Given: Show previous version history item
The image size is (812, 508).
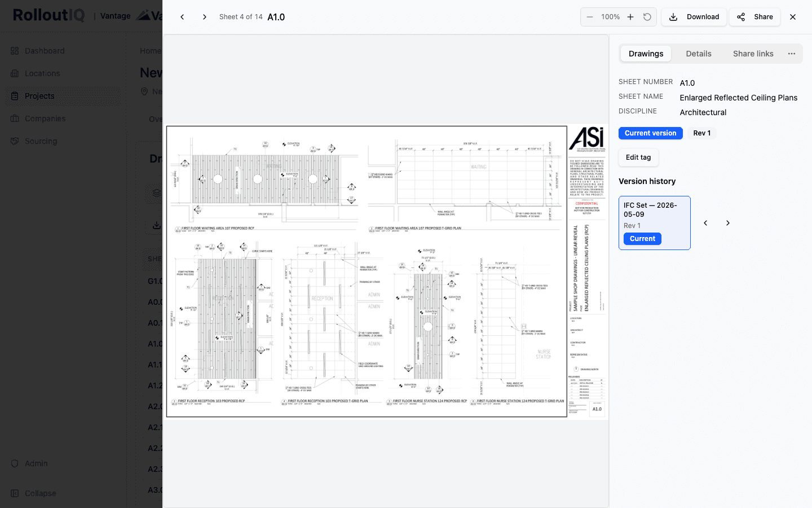Looking at the screenshot, I should click(705, 223).
